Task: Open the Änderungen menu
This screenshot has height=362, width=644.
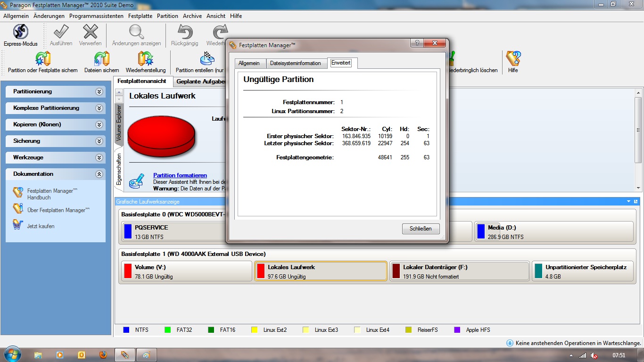Action: pos(49,16)
